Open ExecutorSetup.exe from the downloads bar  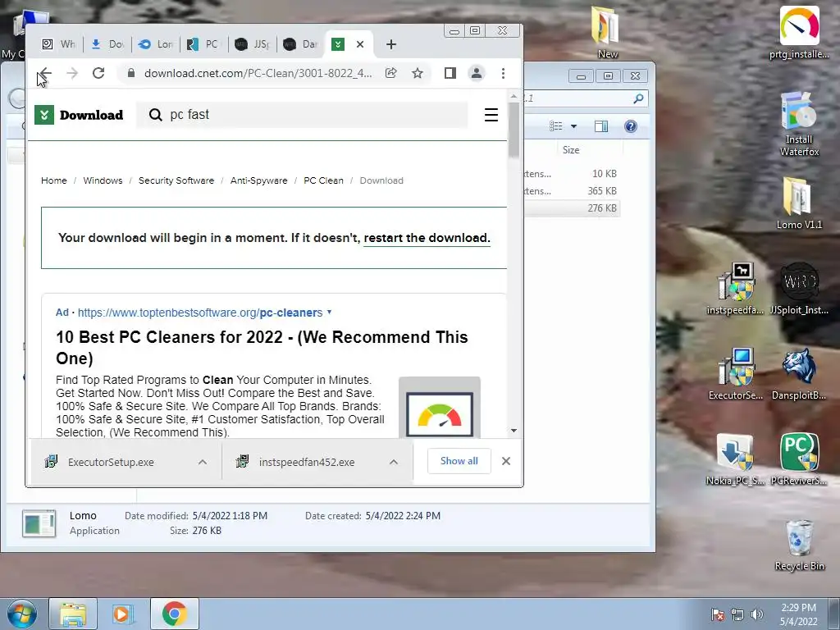click(111, 462)
